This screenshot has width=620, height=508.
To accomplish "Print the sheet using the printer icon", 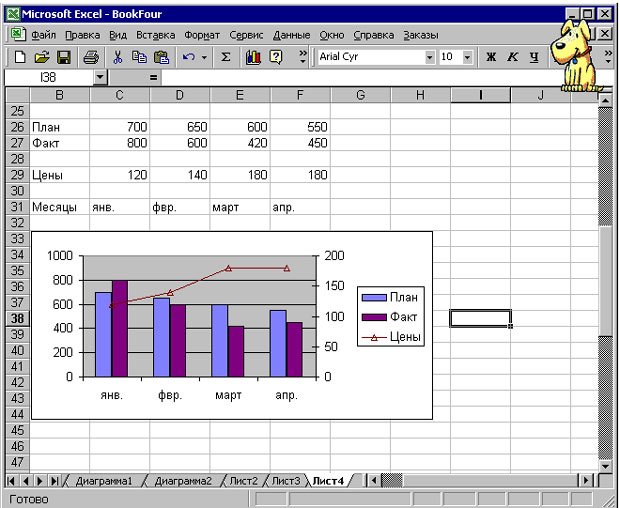I will [90, 57].
